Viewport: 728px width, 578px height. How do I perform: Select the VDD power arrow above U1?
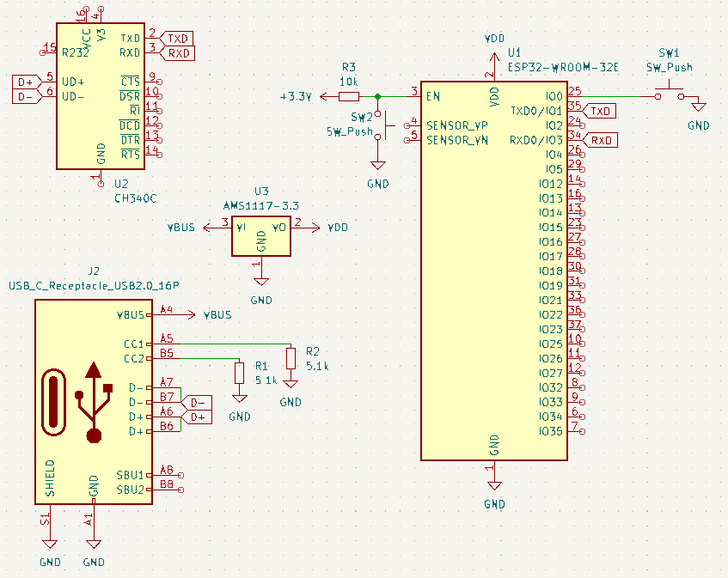pos(493,55)
